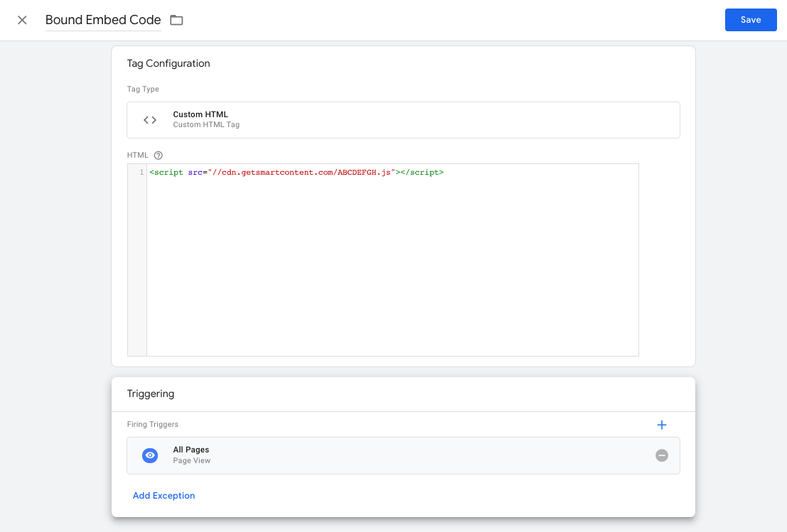The image size is (787, 532).
Task: Click the Tag Type label
Action: pyautogui.click(x=143, y=89)
